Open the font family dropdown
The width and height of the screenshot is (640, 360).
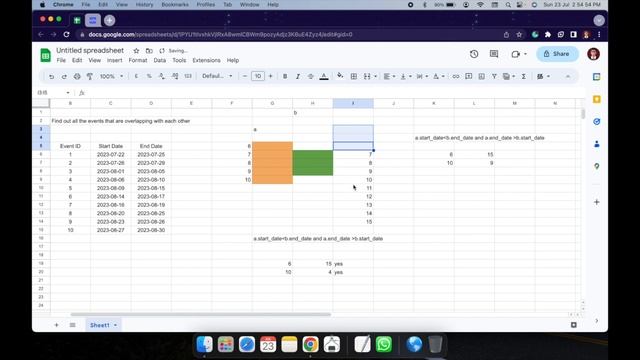click(217, 76)
